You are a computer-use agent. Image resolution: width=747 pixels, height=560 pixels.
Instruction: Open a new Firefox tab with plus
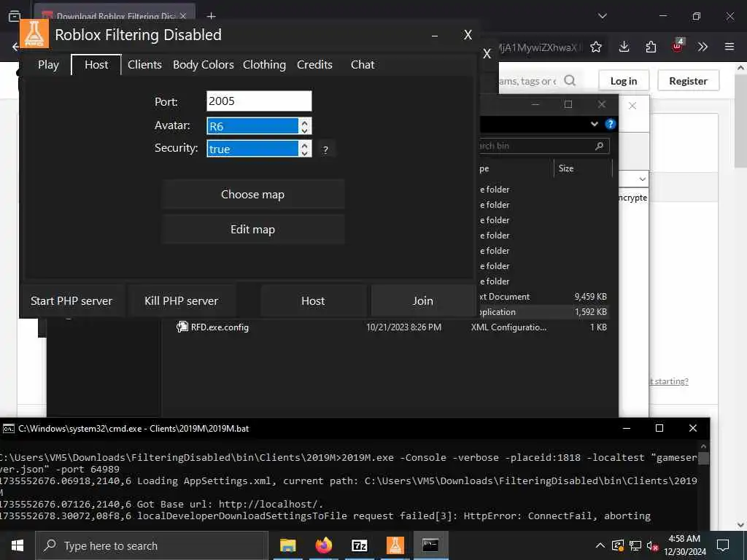(212, 16)
